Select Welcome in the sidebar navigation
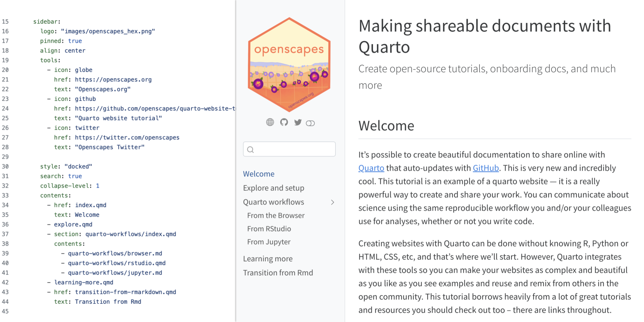Image resolution: width=644 pixels, height=322 pixels. point(258,174)
